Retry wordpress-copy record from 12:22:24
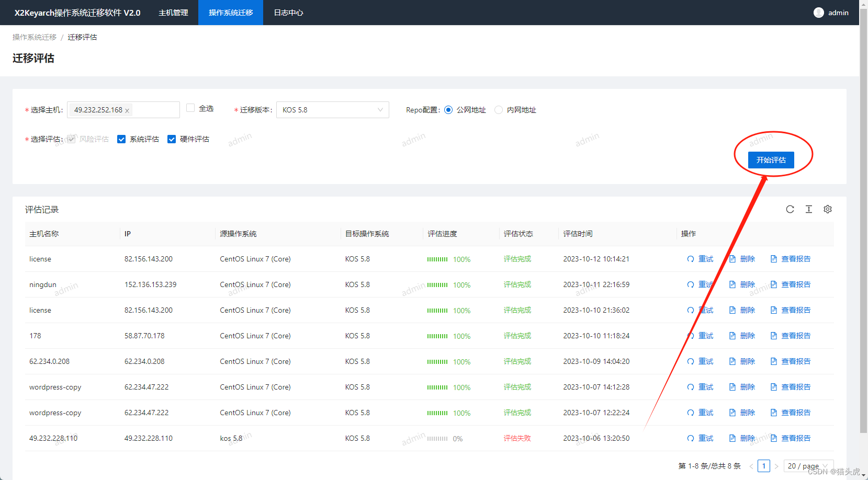The height and width of the screenshot is (480, 868). 700,413
